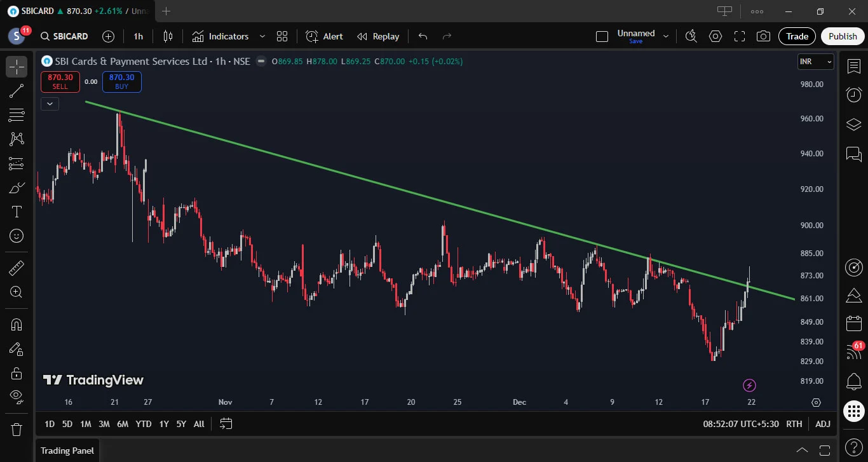
Task: Select the 1Y time range
Action: coord(164,424)
